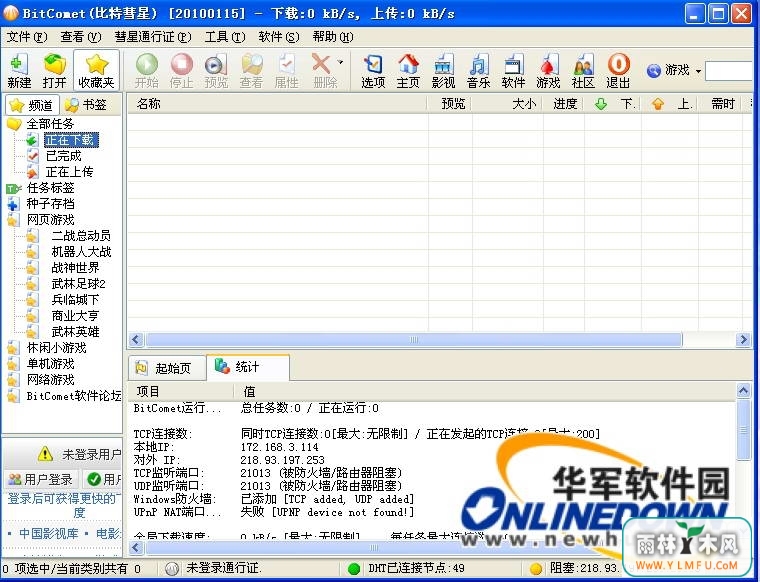
Task: Select 种子存档 in the sidebar
Action: click(x=50, y=204)
